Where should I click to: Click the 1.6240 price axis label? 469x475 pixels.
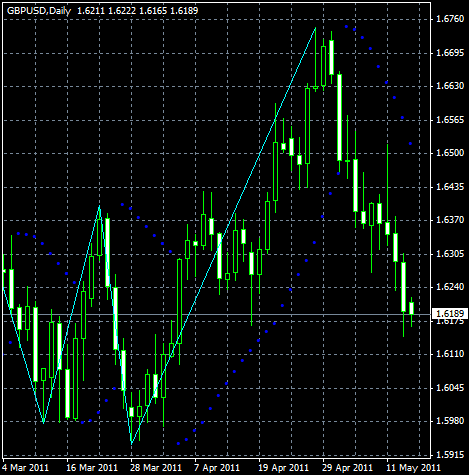tap(450, 287)
